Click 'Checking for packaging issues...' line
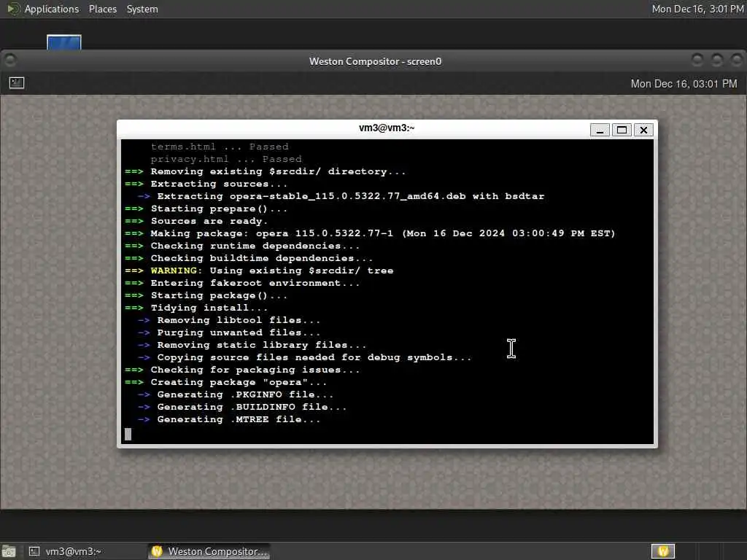747x560 pixels. click(x=242, y=370)
